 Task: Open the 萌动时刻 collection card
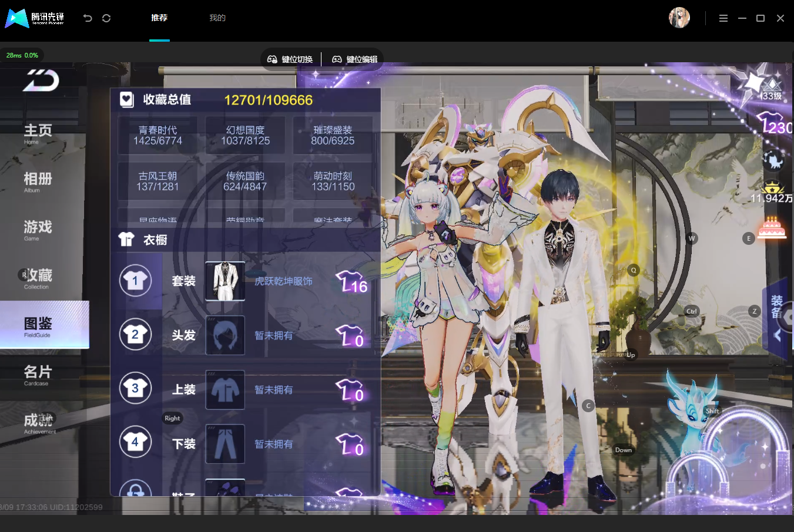click(333, 181)
